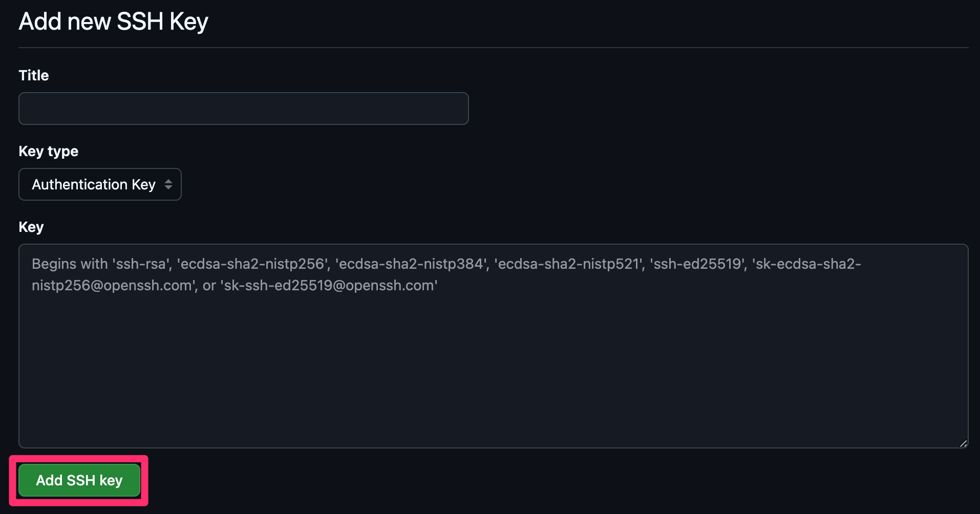Select Authentication Key option
The image size is (980, 514).
(x=94, y=184)
